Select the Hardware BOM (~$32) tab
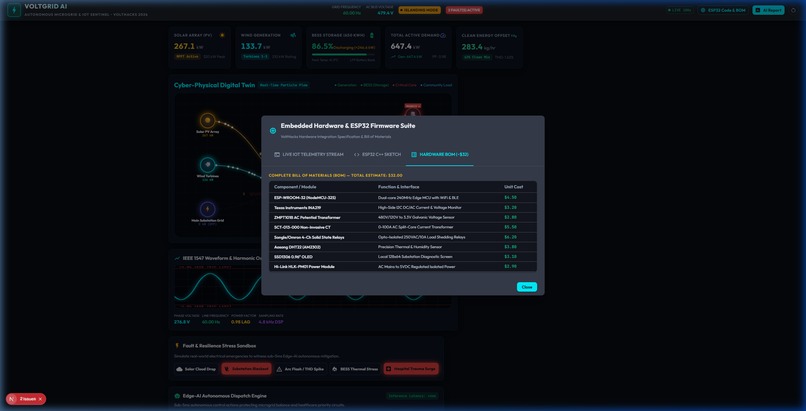Image resolution: width=806 pixels, height=411 pixels. click(x=439, y=154)
